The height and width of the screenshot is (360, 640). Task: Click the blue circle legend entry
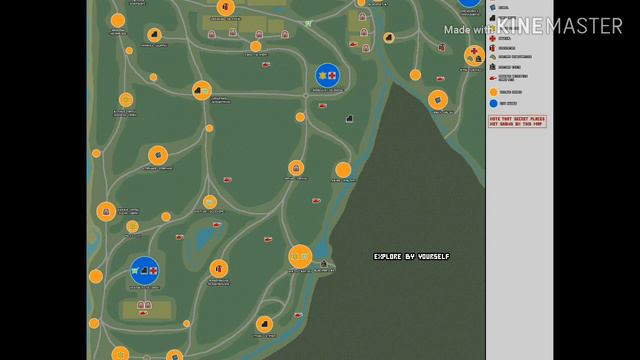[x=493, y=103]
